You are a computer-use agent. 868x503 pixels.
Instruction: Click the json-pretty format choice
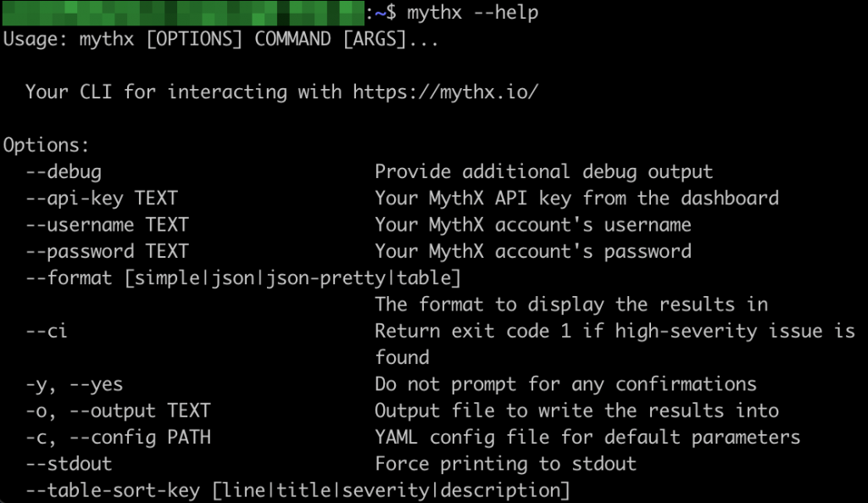pyautogui.click(x=325, y=278)
